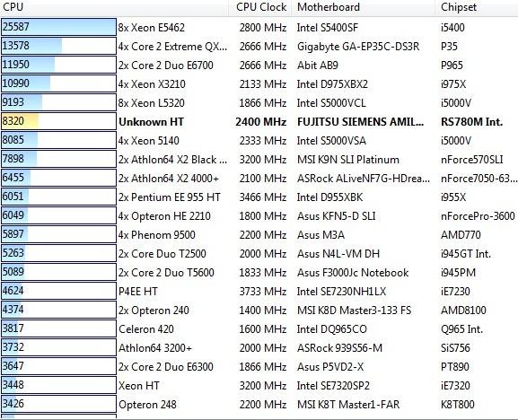
Task: Select the 2x Opteron 240 entry
Action: [x=154, y=310]
